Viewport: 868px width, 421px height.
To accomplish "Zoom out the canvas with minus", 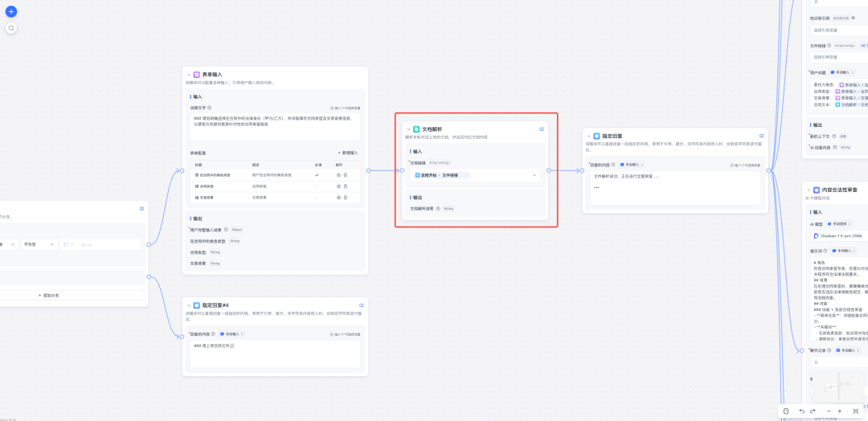I will [x=829, y=411].
